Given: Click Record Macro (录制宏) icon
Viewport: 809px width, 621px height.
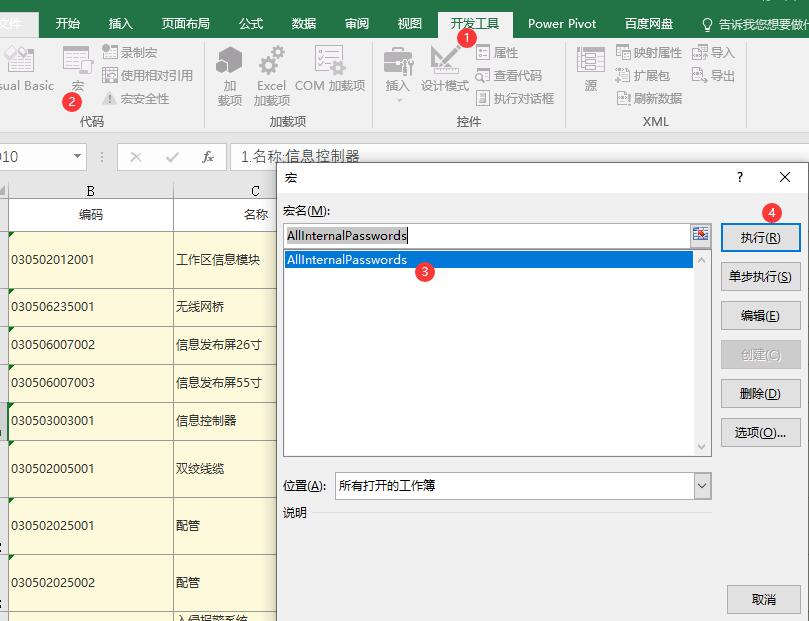Looking at the screenshot, I should (130, 52).
